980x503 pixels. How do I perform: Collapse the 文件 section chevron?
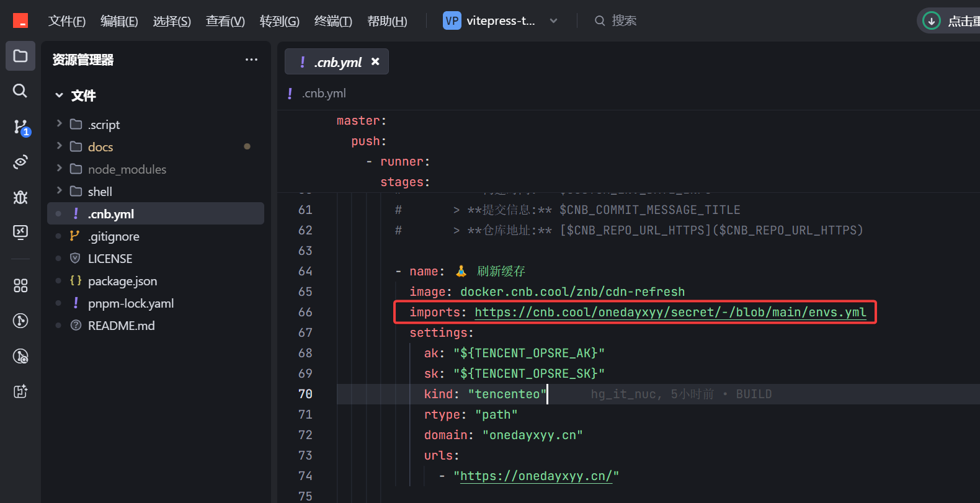(60, 95)
